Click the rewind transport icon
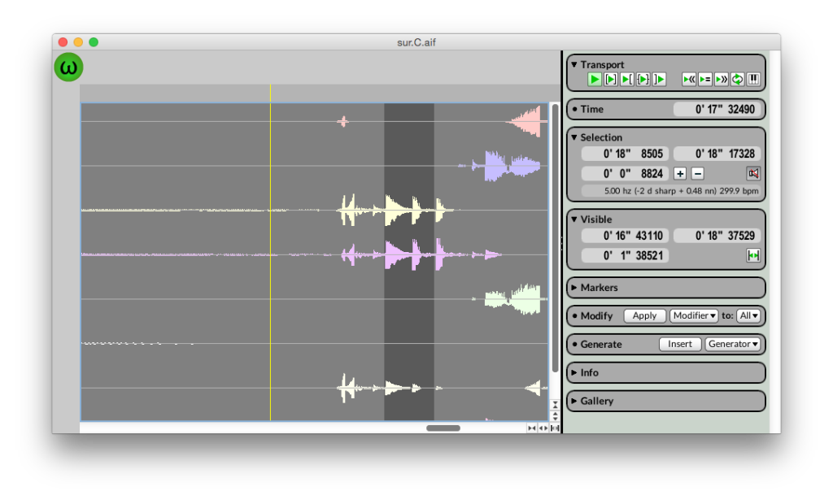Image resolution: width=833 pixels, height=504 pixels. point(689,79)
